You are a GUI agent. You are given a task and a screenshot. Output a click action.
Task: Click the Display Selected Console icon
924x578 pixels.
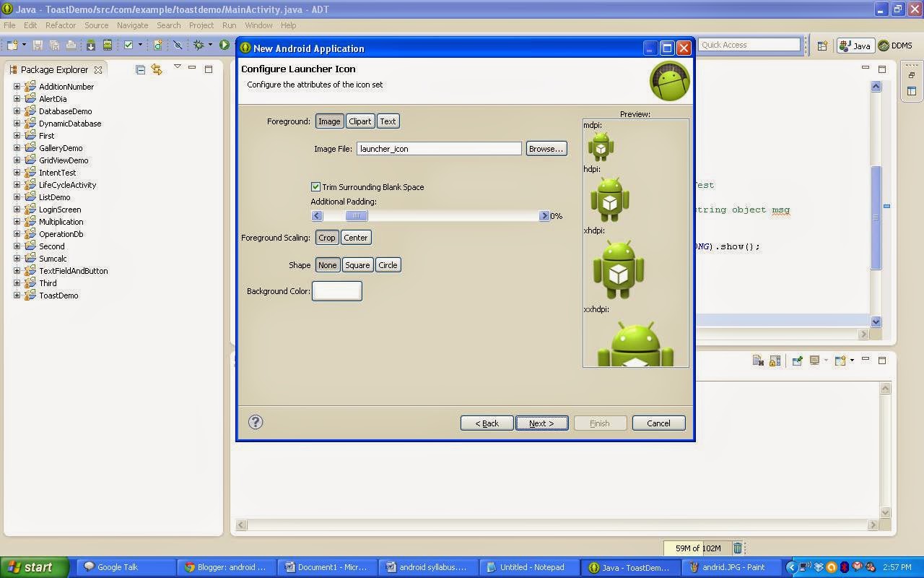[814, 361]
